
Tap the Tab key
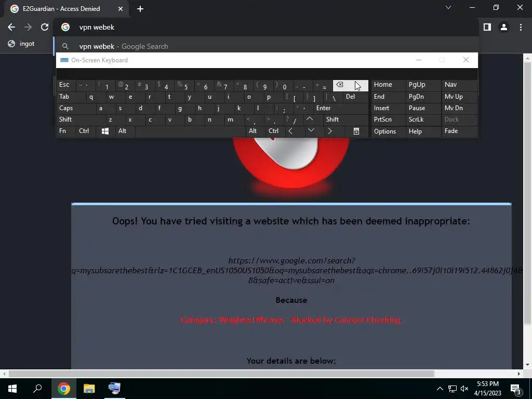pyautogui.click(x=68, y=97)
